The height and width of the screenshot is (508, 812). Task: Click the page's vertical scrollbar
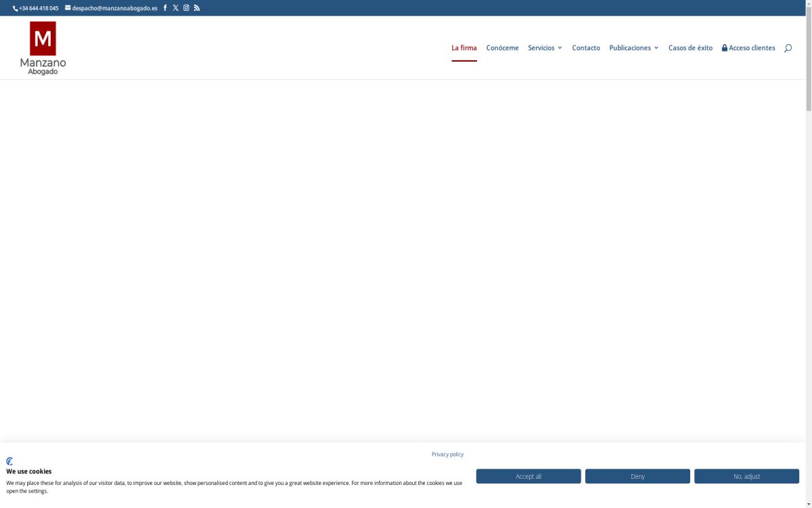pos(809,203)
